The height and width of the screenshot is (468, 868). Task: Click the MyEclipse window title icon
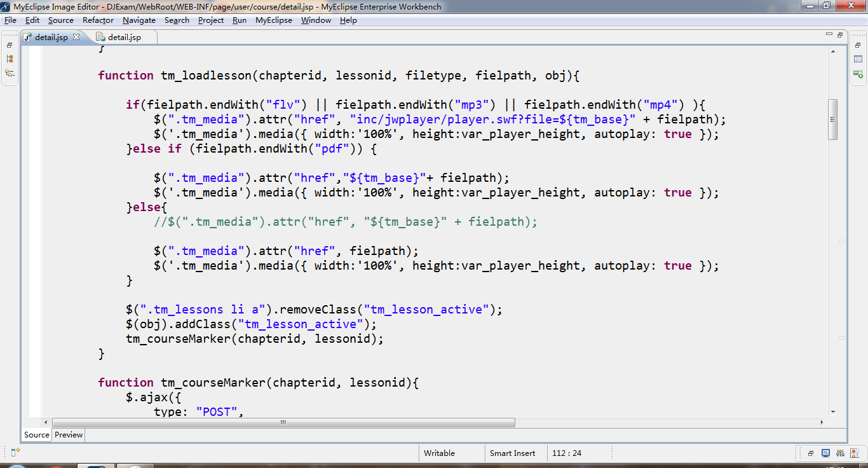click(6, 6)
